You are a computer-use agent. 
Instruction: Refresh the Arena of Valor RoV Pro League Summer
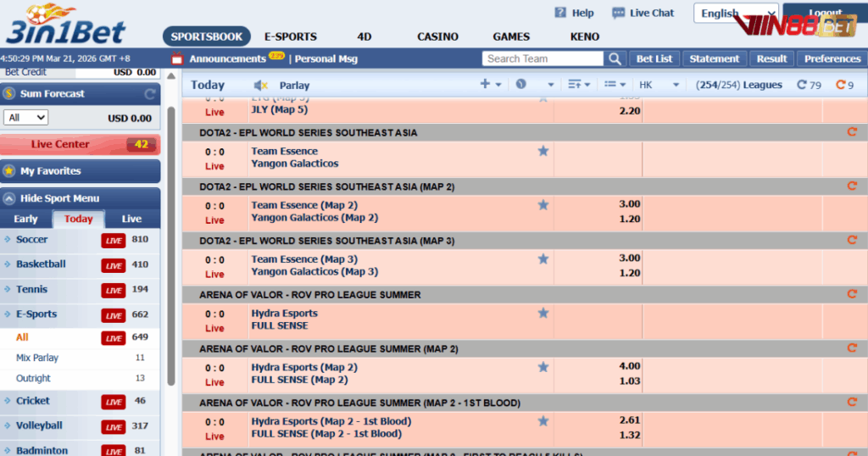[x=852, y=294]
